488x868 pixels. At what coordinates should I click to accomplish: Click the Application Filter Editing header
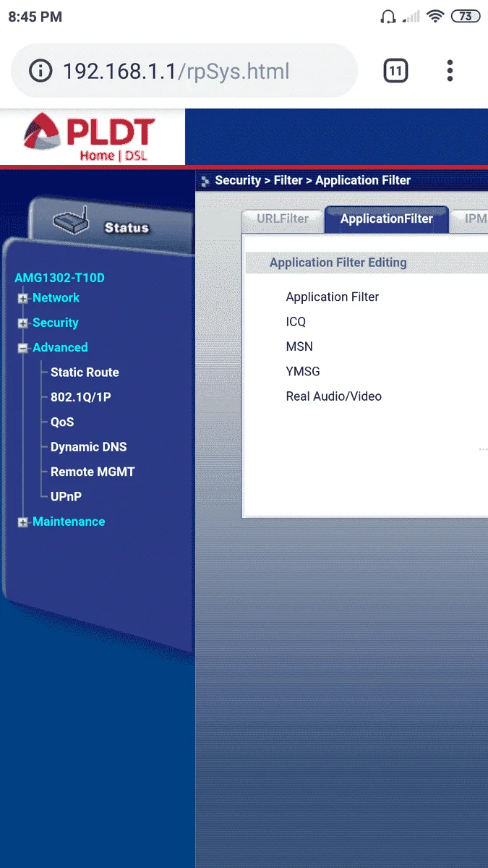[338, 263]
